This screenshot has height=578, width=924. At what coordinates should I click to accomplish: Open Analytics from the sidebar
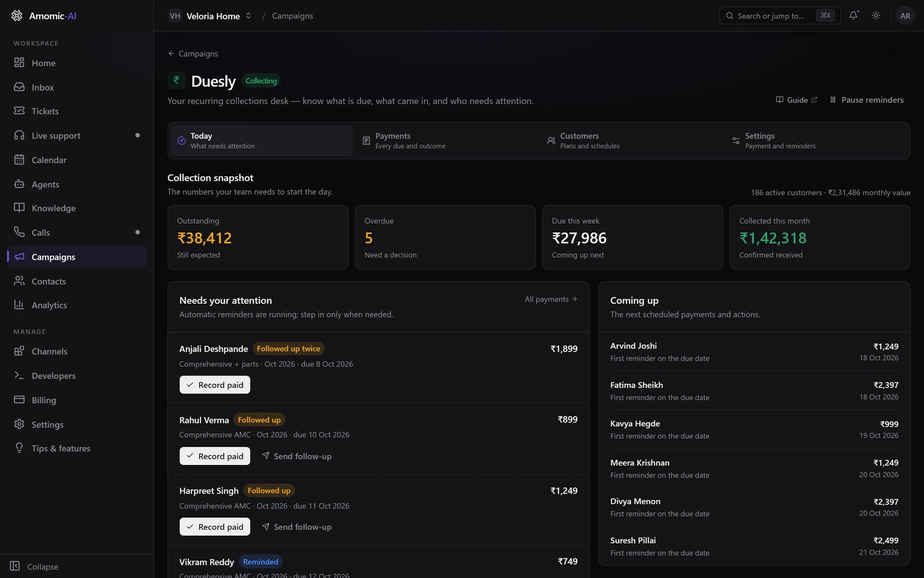click(x=77, y=305)
